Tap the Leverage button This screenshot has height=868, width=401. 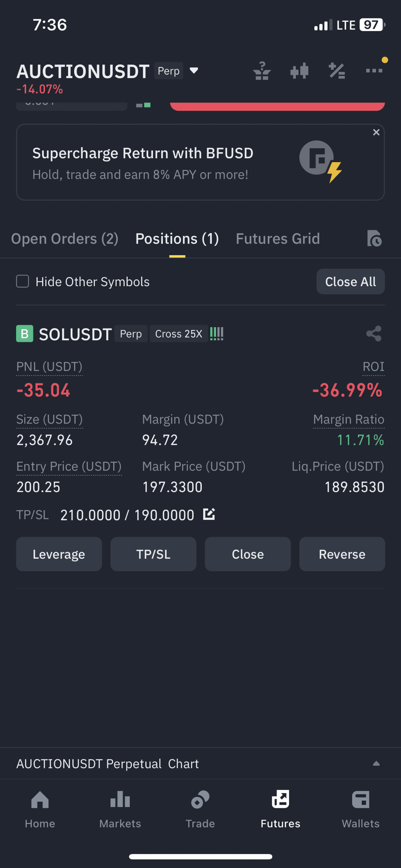click(59, 554)
